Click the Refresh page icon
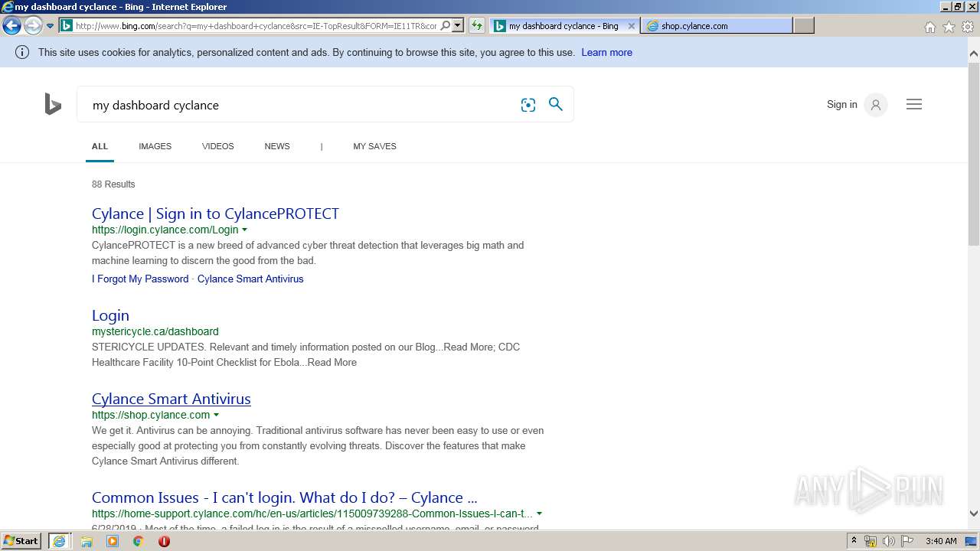Image resolution: width=980 pixels, height=551 pixels. click(x=477, y=25)
